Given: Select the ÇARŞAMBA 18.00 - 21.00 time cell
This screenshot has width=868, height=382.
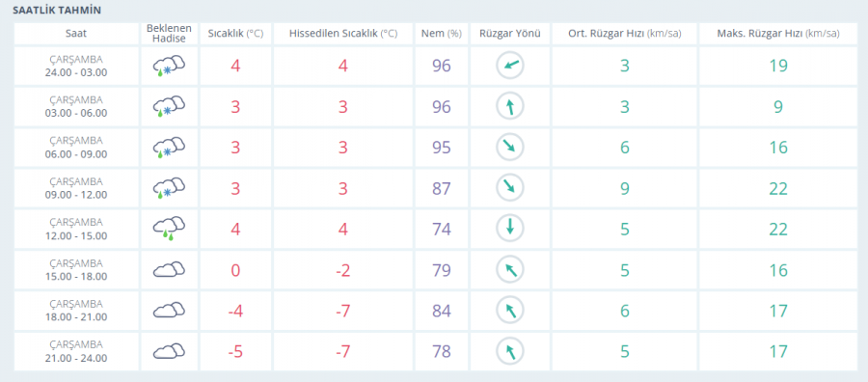Looking at the screenshot, I should pos(76,311).
